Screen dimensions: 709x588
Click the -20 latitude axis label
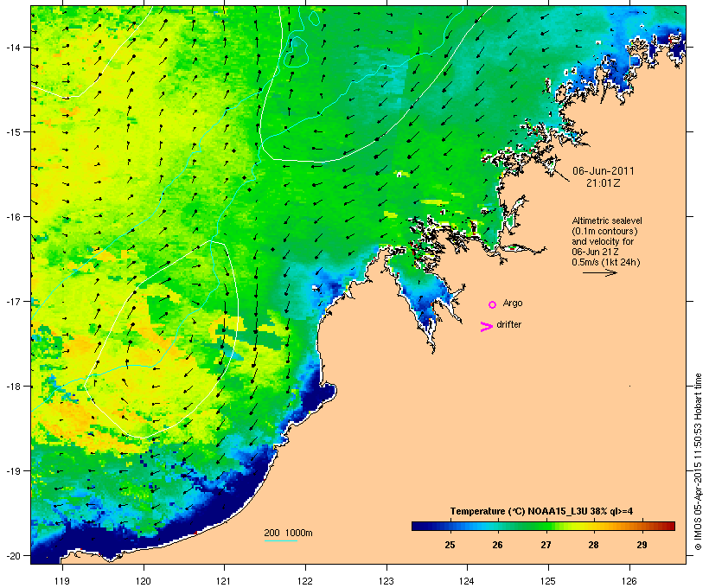click(12, 555)
